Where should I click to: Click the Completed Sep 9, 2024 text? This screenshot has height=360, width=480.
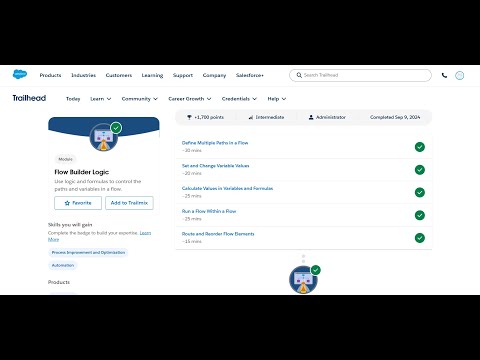click(x=395, y=117)
